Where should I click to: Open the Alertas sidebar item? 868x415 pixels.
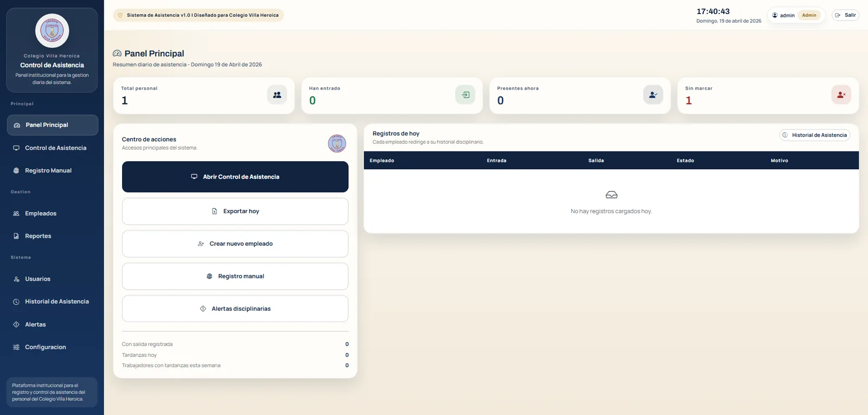point(53,324)
